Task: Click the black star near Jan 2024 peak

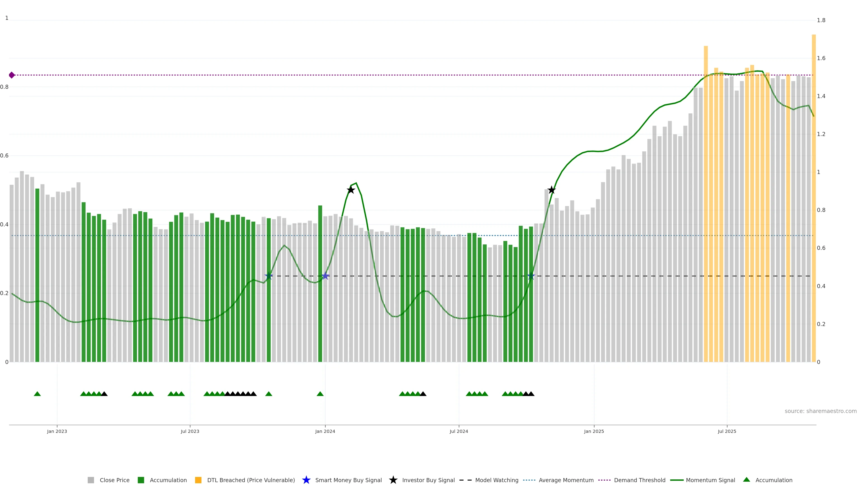Action: 351,190
